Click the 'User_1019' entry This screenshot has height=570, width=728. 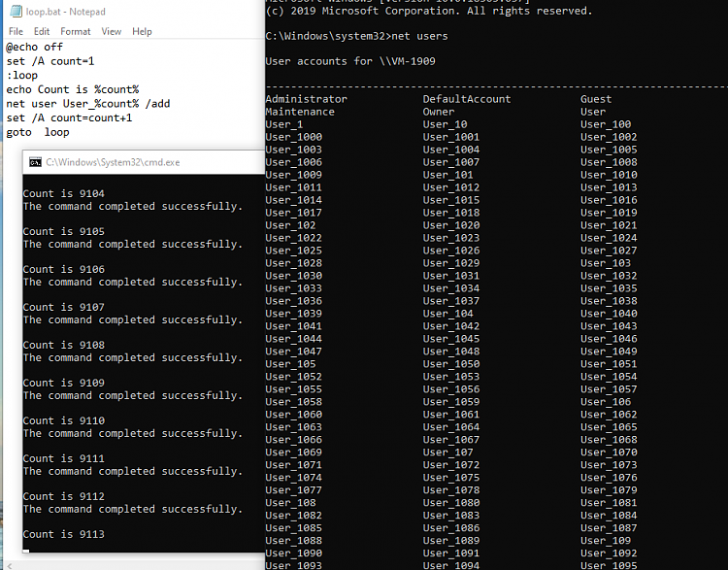pyautogui.click(x=609, y=213)
